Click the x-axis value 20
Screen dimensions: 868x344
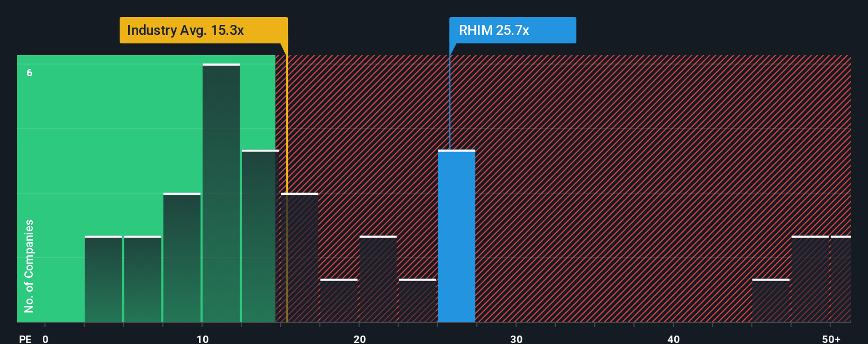coord(359,339)
